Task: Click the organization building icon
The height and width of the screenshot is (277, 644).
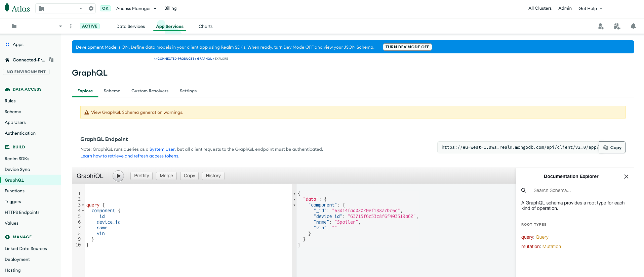Action: tap(41, 8)
